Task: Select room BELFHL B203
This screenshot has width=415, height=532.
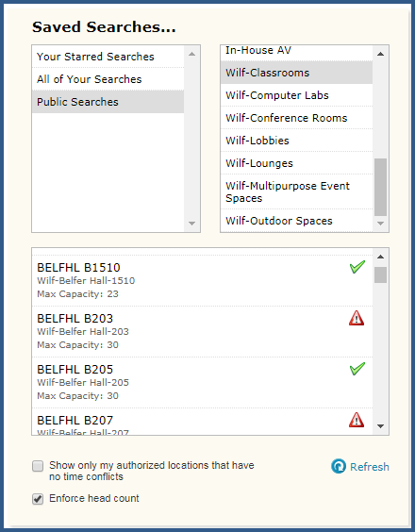Action: coord(202,331)
